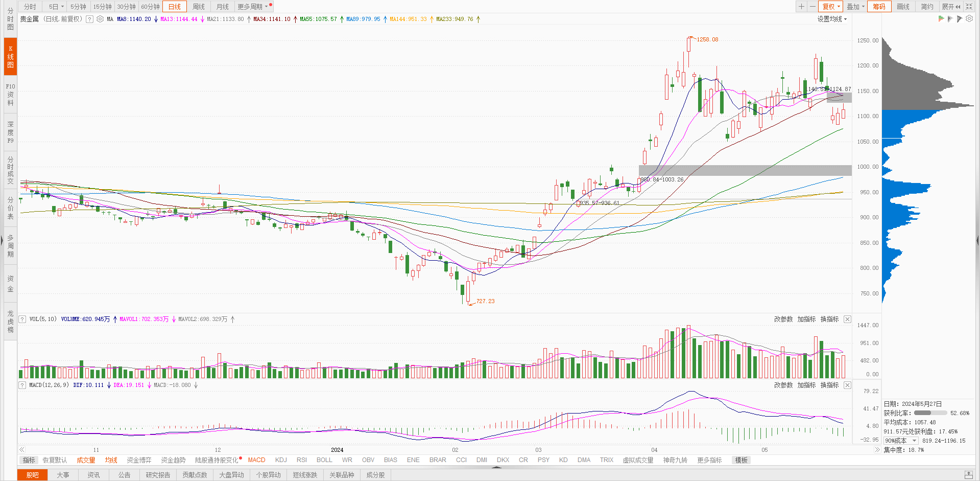
Task: Open the 设置均线 dropdown
Action: pyautogui.click(x=832, y=19)
